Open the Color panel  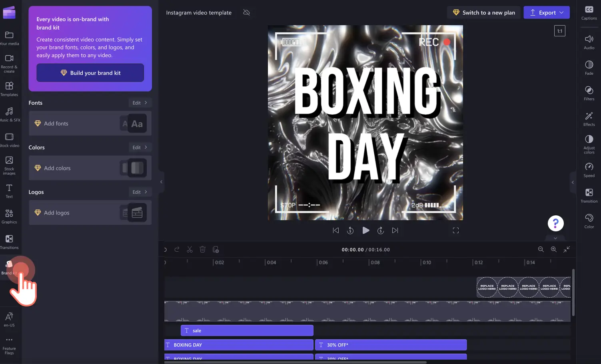(589, 221)
